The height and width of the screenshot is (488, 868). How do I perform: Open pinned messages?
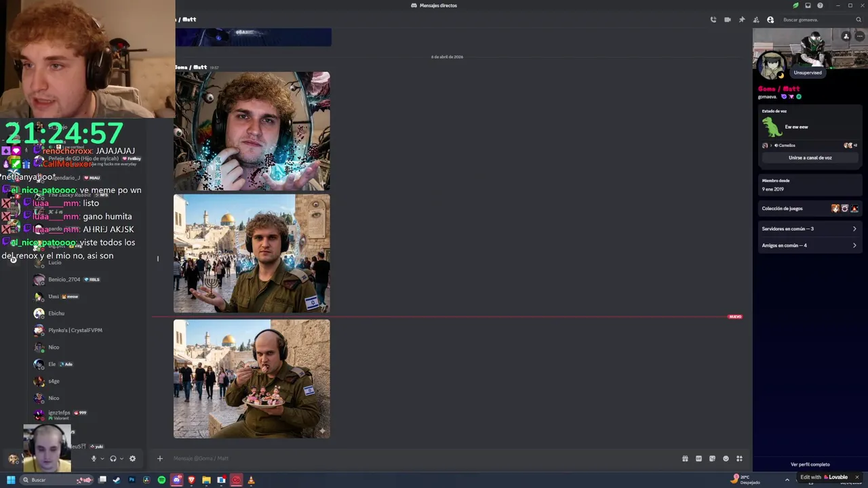(x=742, y=20)
